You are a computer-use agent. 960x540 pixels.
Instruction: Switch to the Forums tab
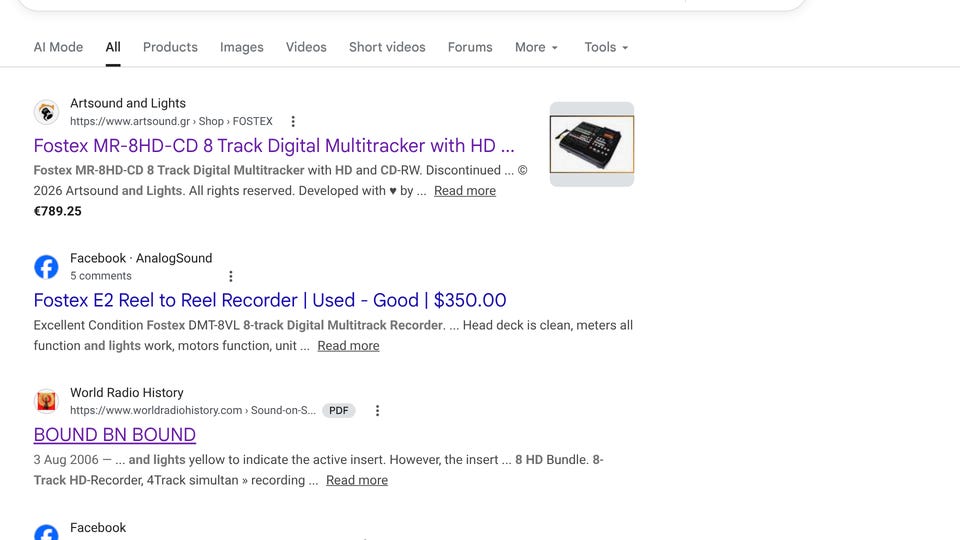point(470,47)
